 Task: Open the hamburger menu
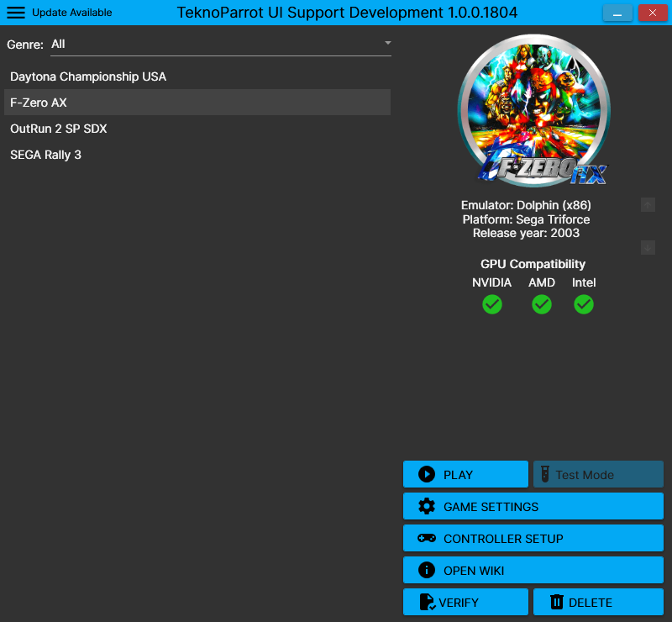(16, 13)
